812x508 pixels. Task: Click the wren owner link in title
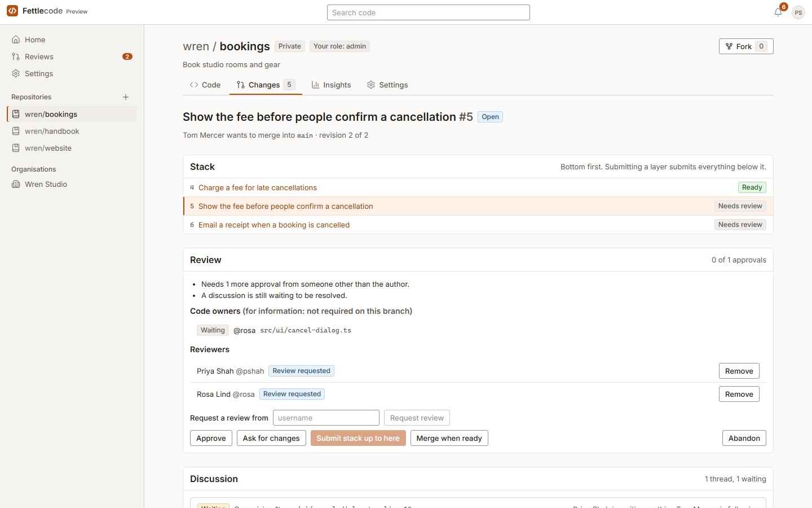click(196, 46)
